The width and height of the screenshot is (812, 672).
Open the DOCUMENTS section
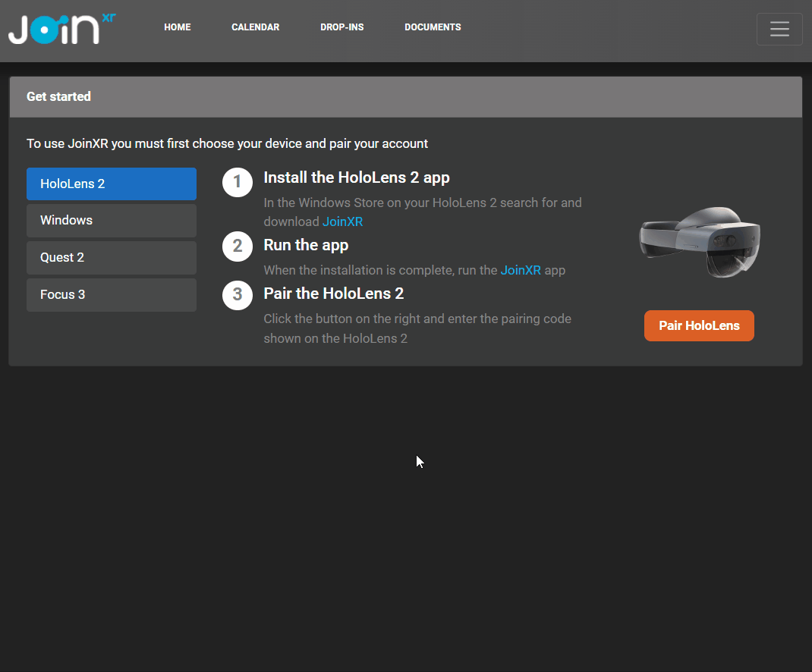coord(433,27)
